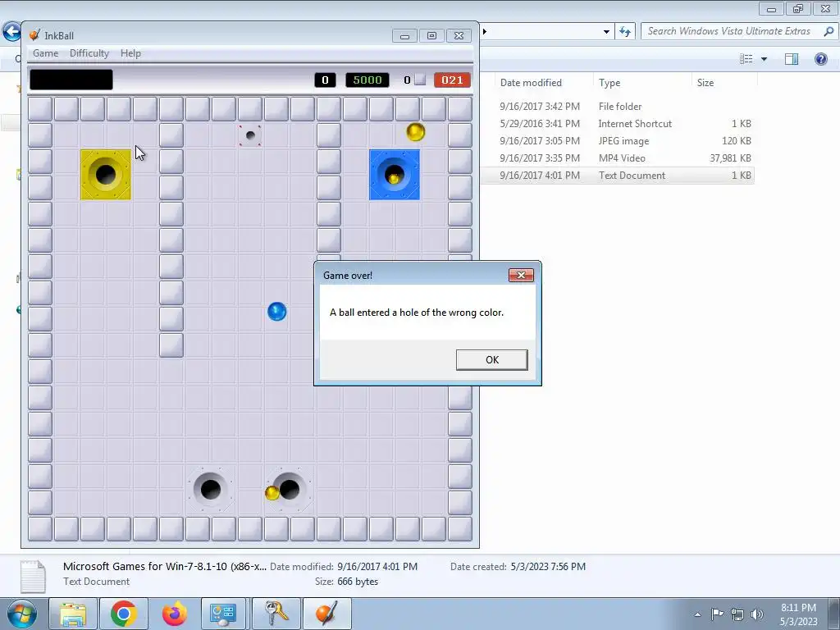
Task: Click the Microsoft Games for Win-7-8.1-10 filename
Action: pyautogui.click(x=164, y=566)
